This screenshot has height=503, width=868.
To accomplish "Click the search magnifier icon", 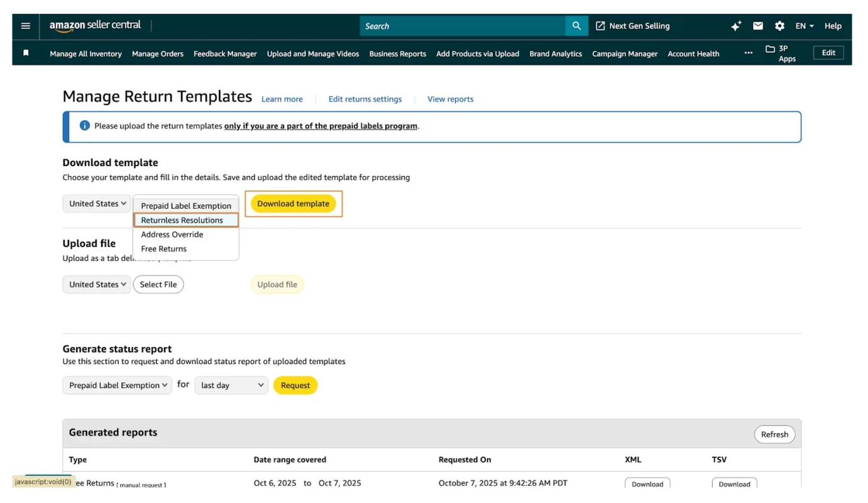I will tap(576, 26).
